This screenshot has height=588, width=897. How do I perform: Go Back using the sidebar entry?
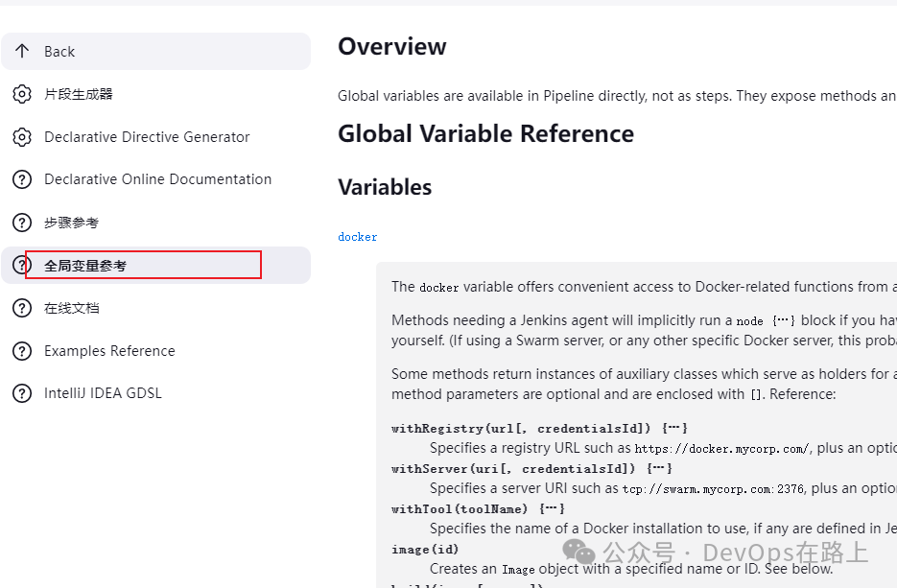(155, 52)
